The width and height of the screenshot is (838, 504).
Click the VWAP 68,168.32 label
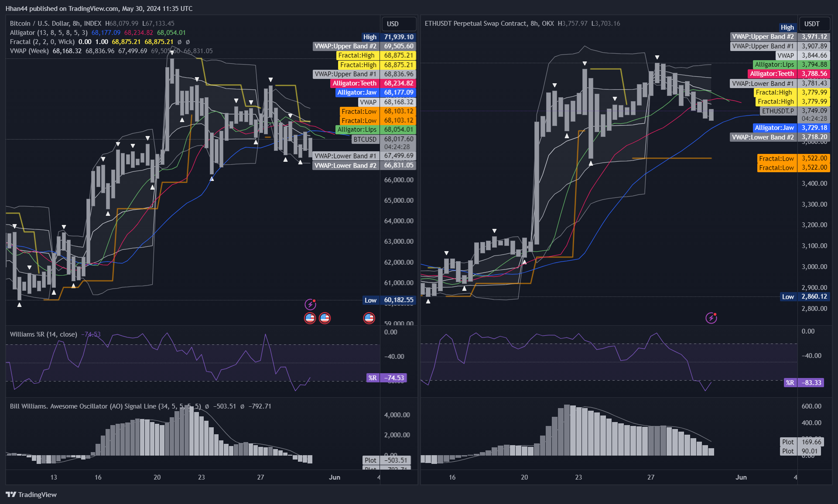click(x=387, y=102)
